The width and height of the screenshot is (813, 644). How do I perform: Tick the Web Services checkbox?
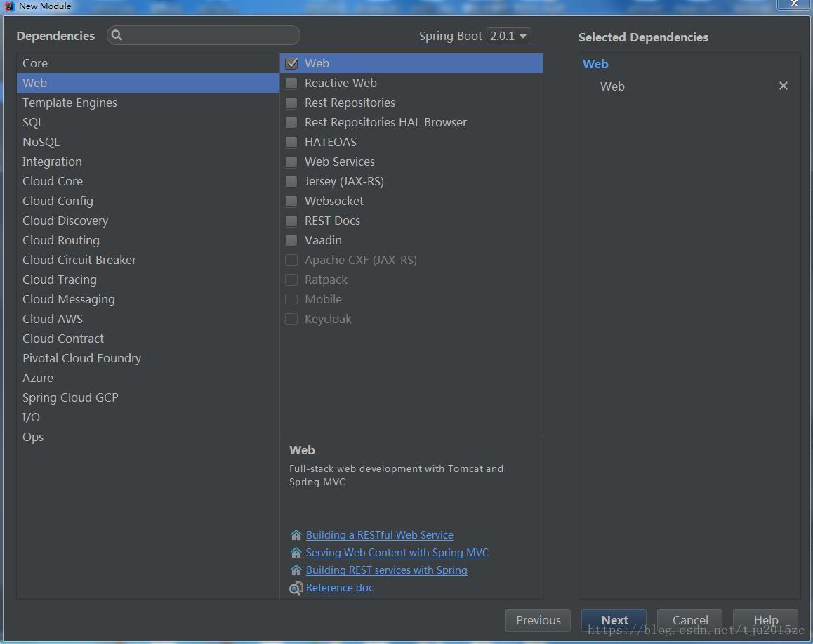tap(291, 162)
